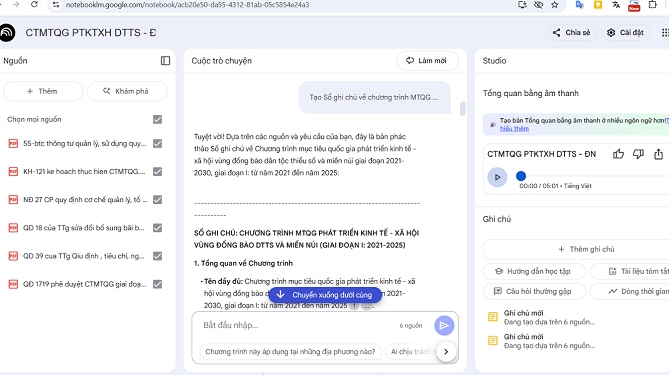Image resolution: width=669 pixels, height=375 pixels.
Task: Open source named 55-btc thông tư quản lý
Action: 84,144
